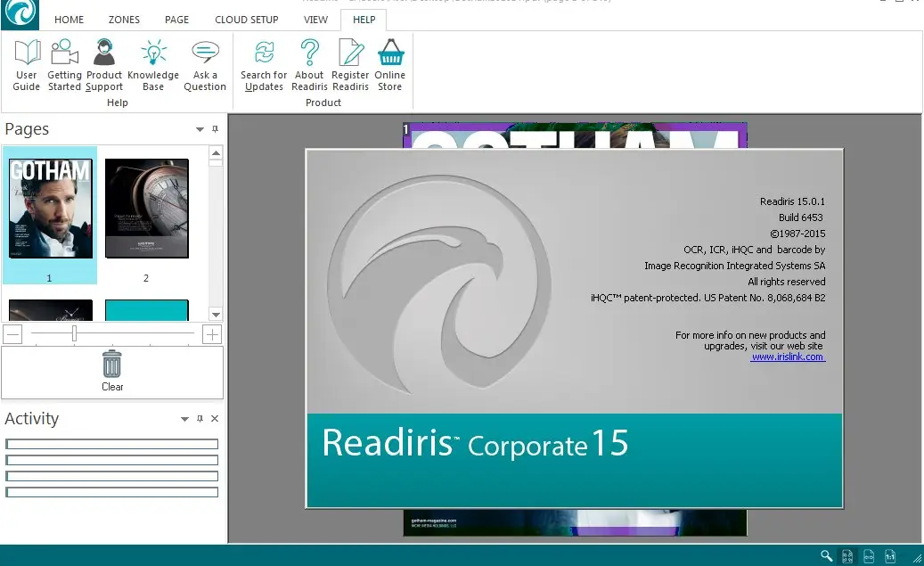The width and height of the screenshot is (924, 566).
Task: Click the last Activity progress bar
Action: pyautogui.click(x=112, y=492)
